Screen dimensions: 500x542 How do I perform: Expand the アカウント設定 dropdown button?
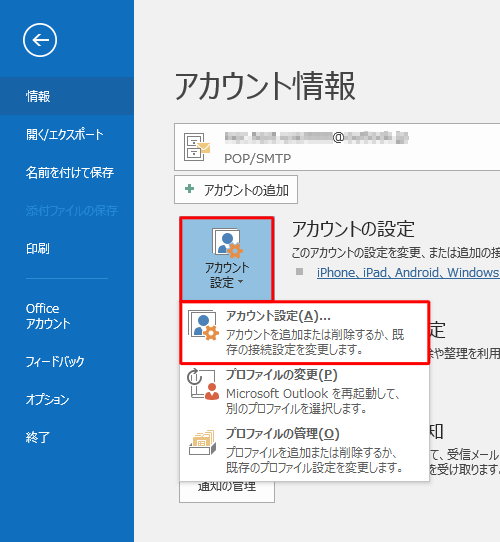tap(227, 259)
